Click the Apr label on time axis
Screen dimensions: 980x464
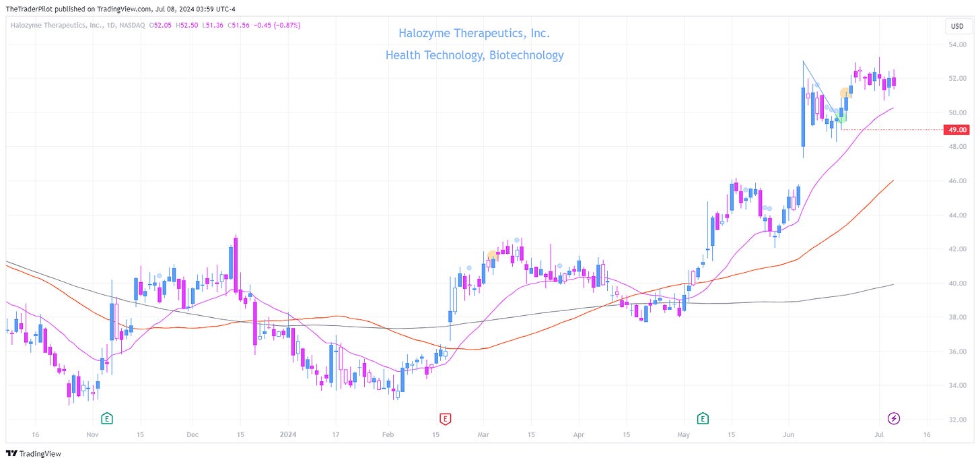(578, 435)
